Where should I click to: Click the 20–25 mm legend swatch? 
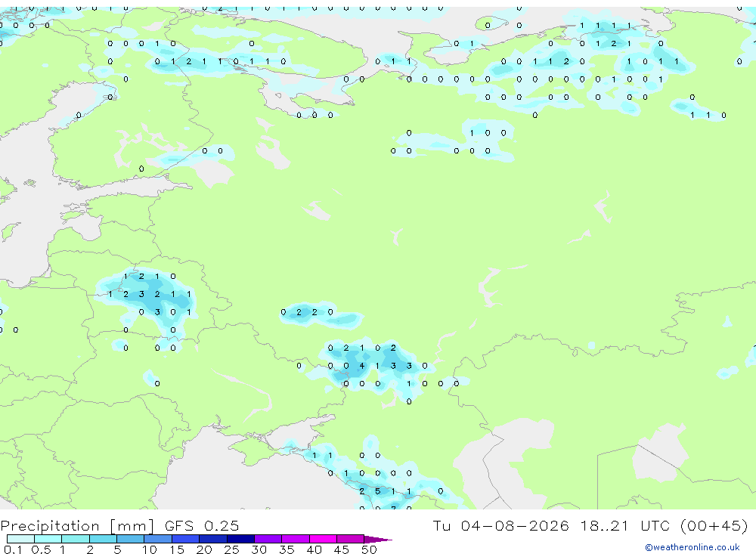pyautogui.click(x=213, y=539)
